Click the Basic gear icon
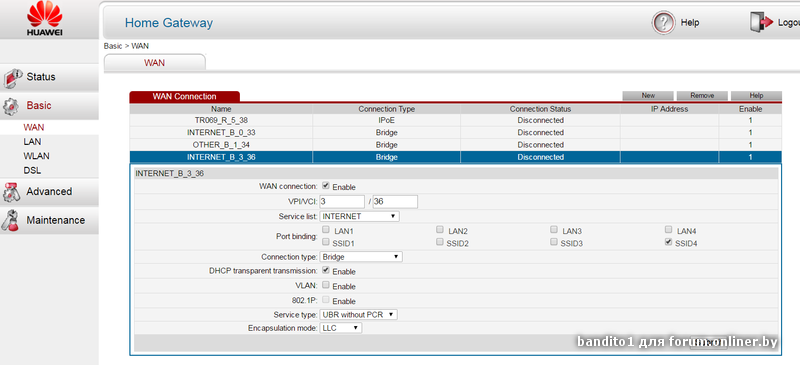 tap(11, 106)
